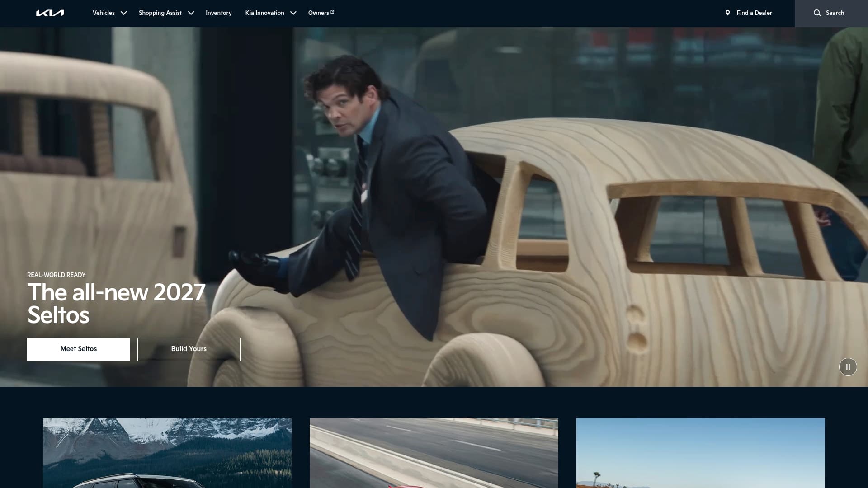868x488 pixels.
Task: Expand the Kia Innovation chevron
Action: [293, 13]
